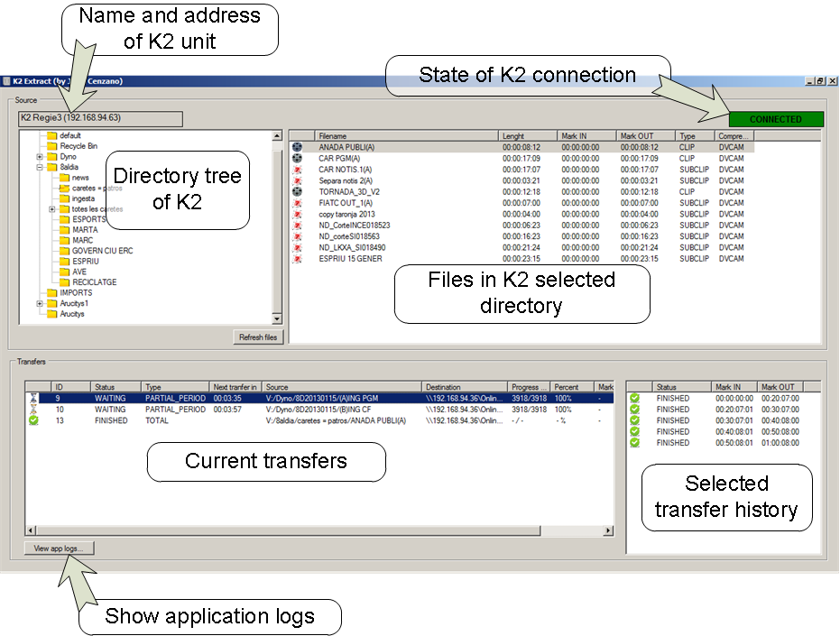Expand the Arucitys1 folder node
The height and width of the screenshot is (636, 840).
pos(40,304)
